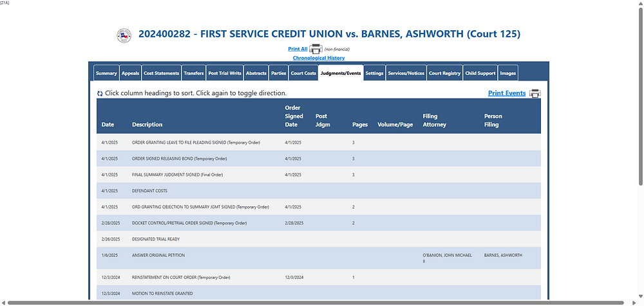Sort by the Description column heading

(x=147, y=124)
